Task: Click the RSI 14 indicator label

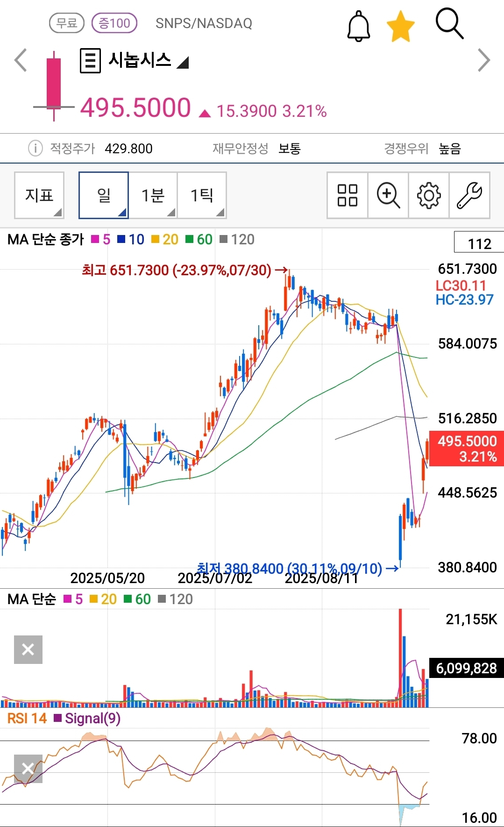Action: point(27,718)
